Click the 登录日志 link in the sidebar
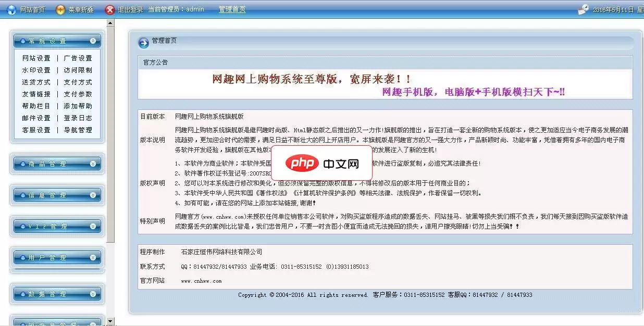 (x=78, y=118)
